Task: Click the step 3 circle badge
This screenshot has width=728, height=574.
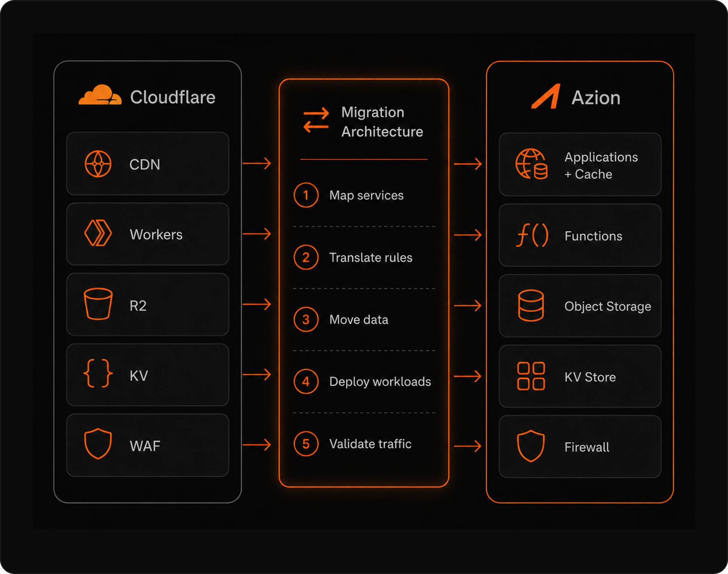Action: (306, 319)
